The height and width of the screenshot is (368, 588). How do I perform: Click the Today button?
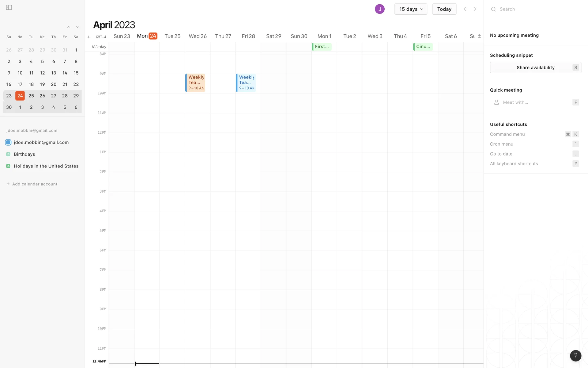point(444,9)
